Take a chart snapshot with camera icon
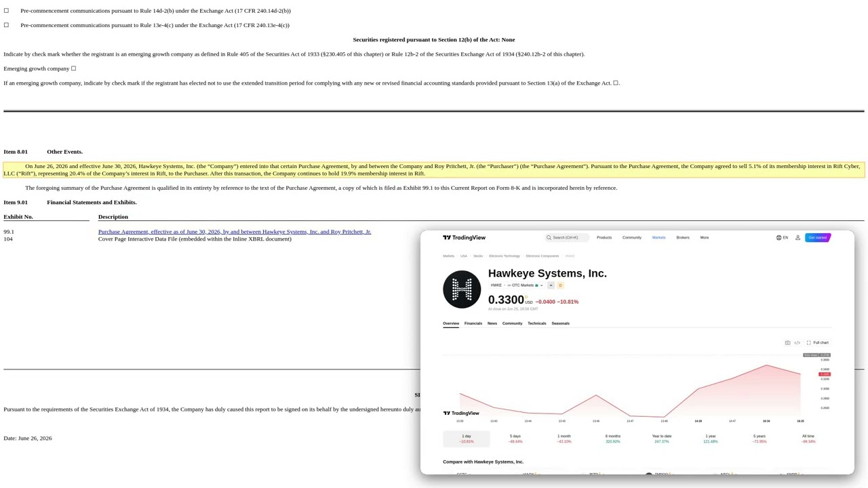Image resolution: width=868 pixels, height=488 pixels. click(x=787, y=343)
